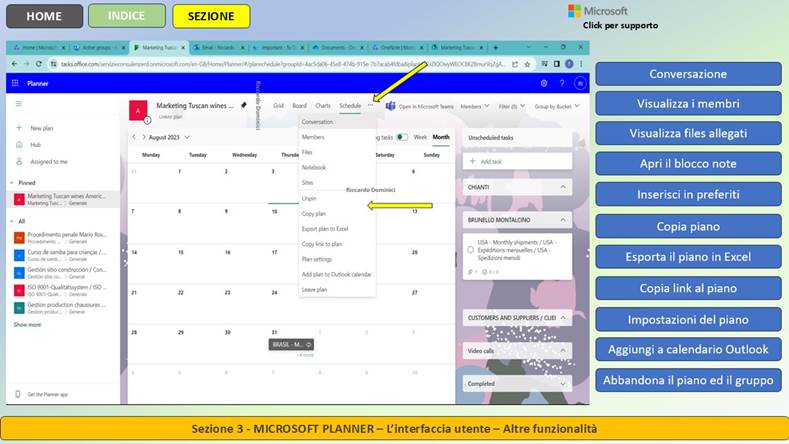
Task: Toggle the show tasks switch near Week
Action: (402, 137)
